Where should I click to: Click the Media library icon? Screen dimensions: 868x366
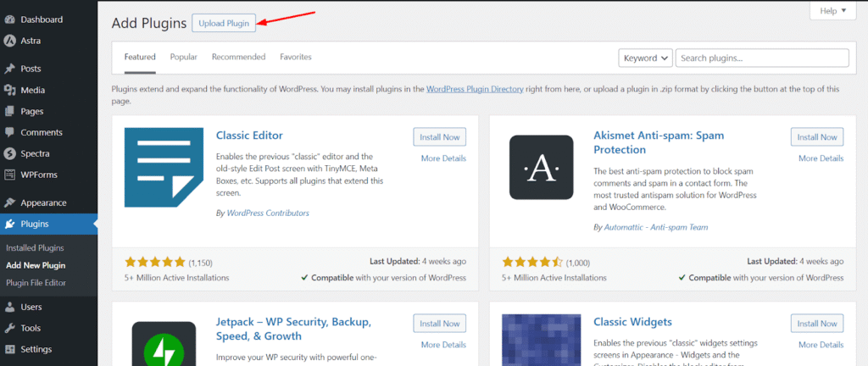point(9,90)
